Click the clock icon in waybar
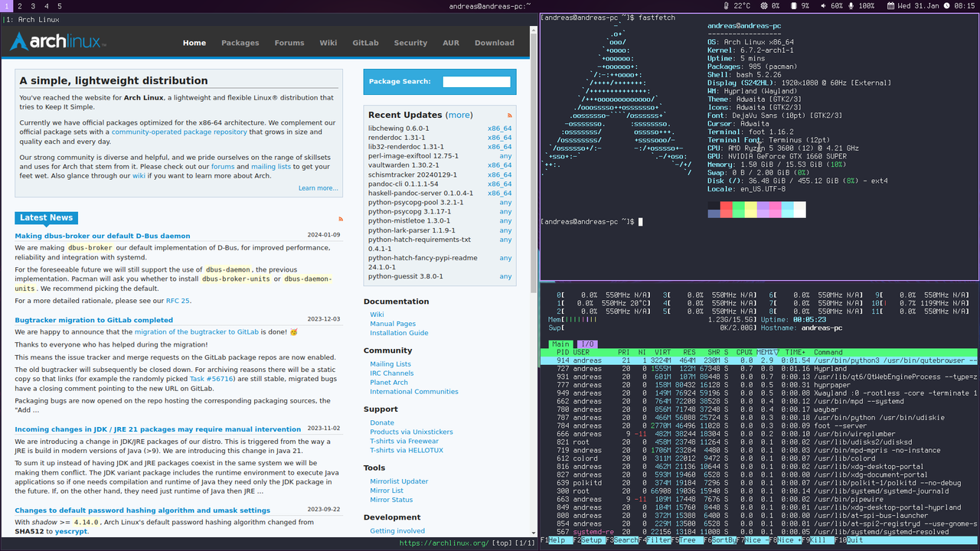 (947, 5)
